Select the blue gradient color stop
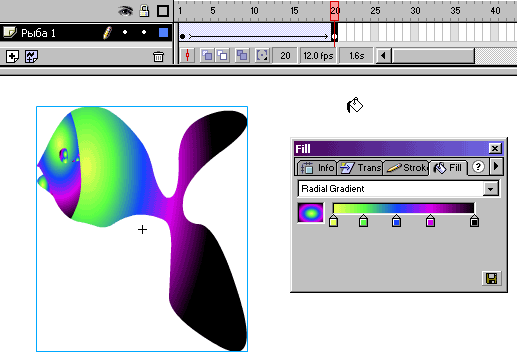Screen dimensions: 517x362 396,221
